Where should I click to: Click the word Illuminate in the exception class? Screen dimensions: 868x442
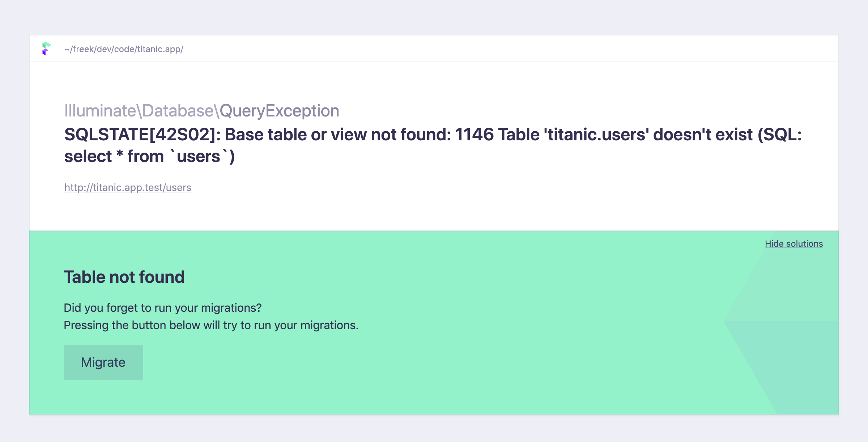pyautogui.click(x=100, y=111)
